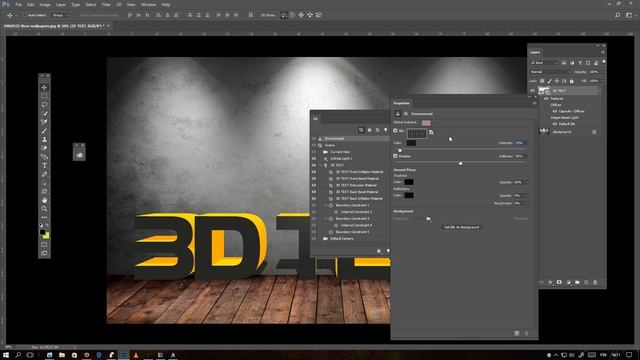Switch to the Properties tab
This screenshot has height=360, width=640.
pyautogui.click(x=402, y=103)
